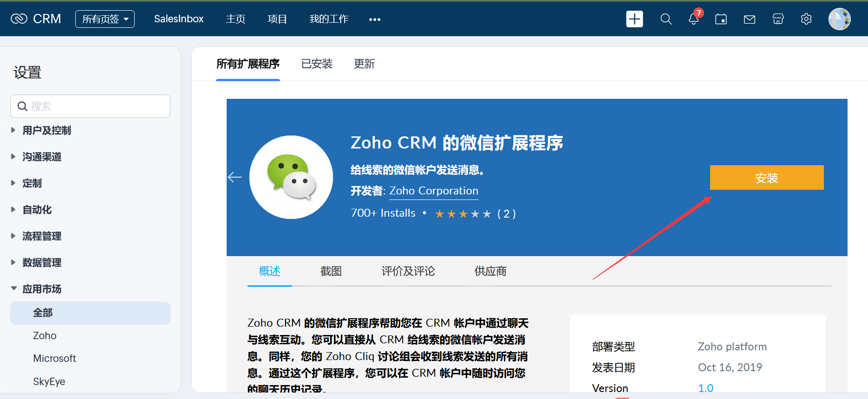Expand the 自动化 settings section

tap(37, 210)
